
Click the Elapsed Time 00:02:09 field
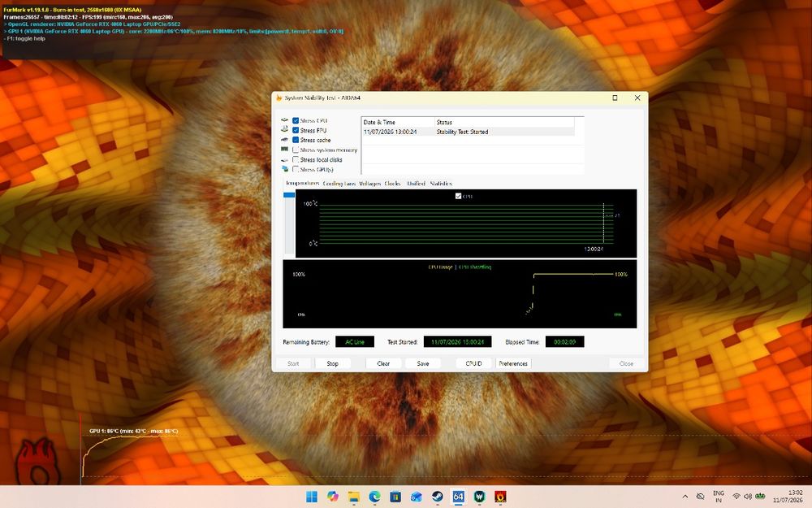coord(564,341)
